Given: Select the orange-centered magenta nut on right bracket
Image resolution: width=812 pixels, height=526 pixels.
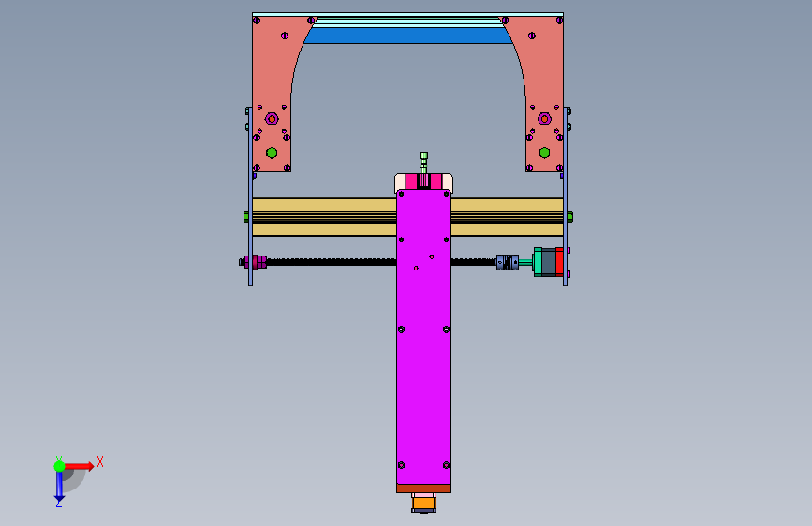Looking at the screenshot, I should 544,119.
